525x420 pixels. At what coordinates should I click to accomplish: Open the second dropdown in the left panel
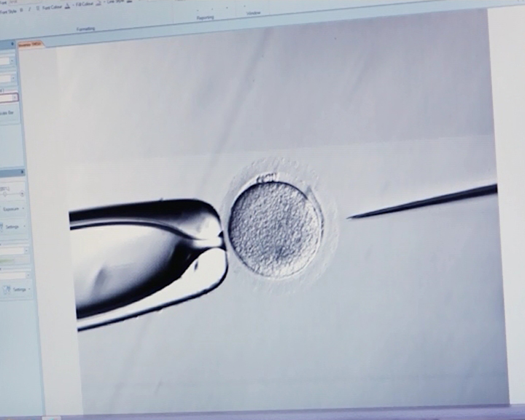[x=7, y=79]
